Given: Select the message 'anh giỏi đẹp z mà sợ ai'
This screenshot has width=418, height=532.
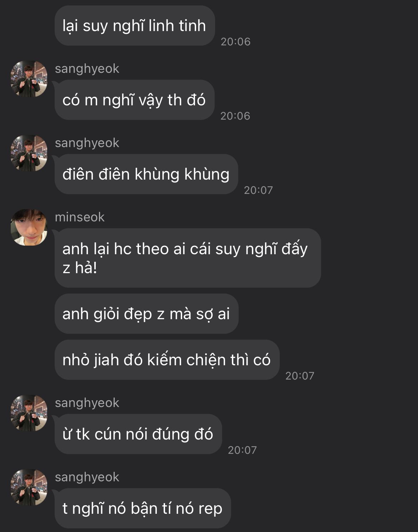Looking at the screenshot, I should pos(146,314).
